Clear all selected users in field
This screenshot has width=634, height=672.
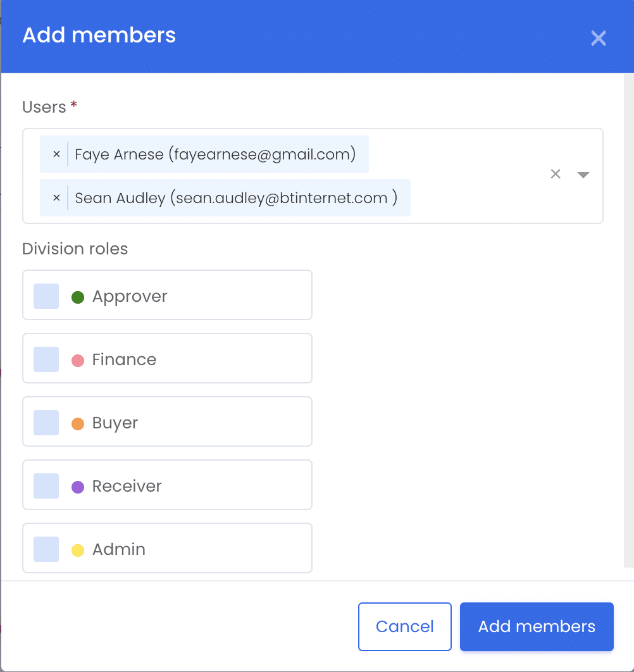tap(556, 174)
